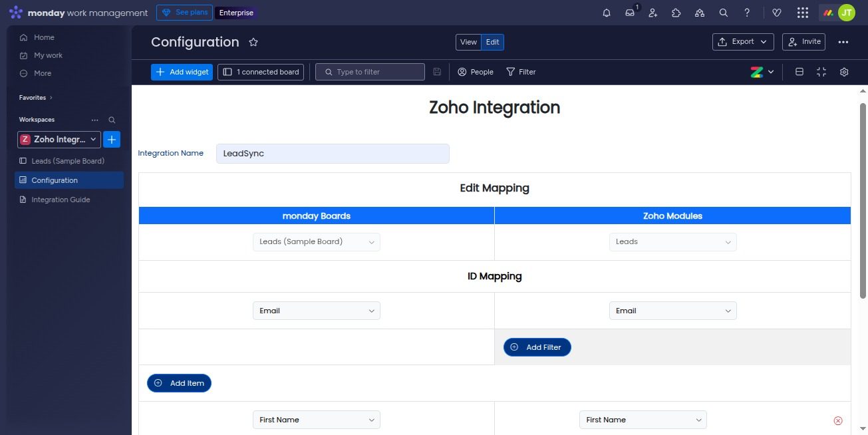
Task: Open the Zoho Email ID mapping dropdown
Action: [x=672, y=311]
